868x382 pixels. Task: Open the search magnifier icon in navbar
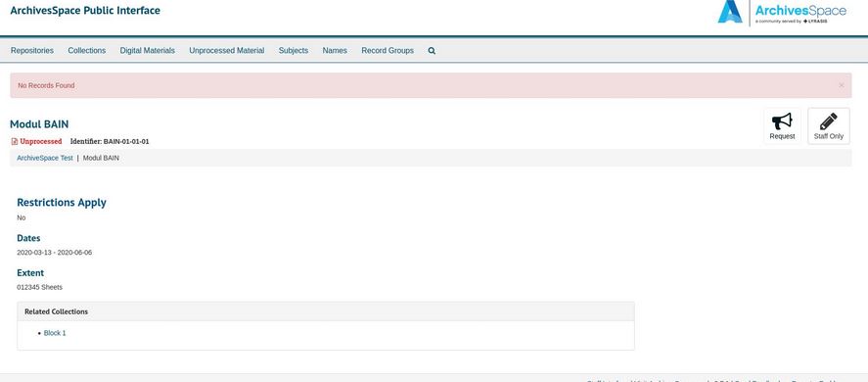(x=432, y=51)
